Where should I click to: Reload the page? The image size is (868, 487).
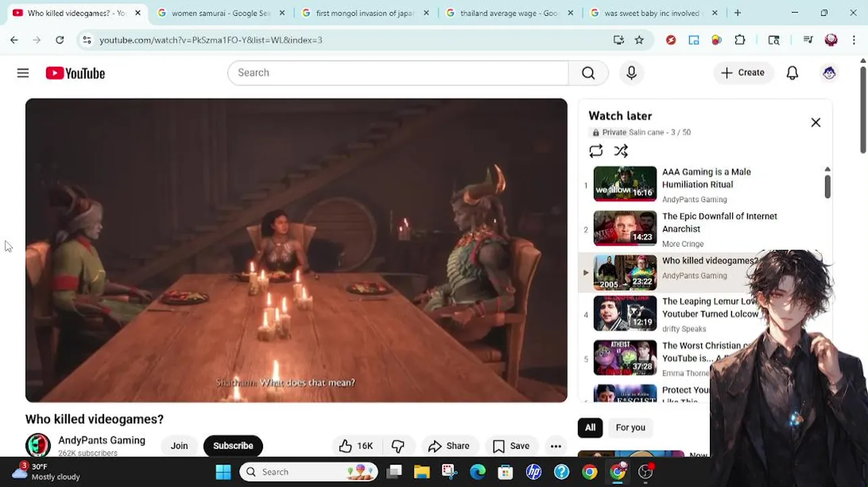[59, 40]
